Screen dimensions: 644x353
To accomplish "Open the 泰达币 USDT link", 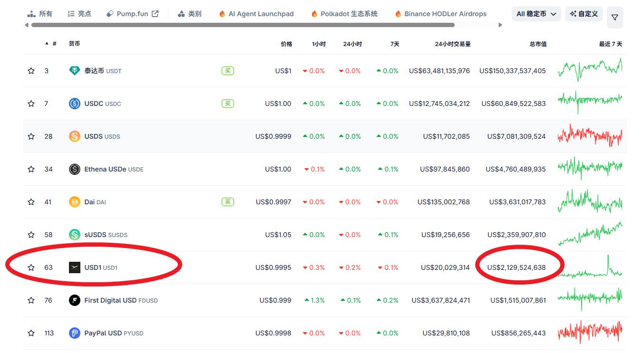I will [103, 71].
